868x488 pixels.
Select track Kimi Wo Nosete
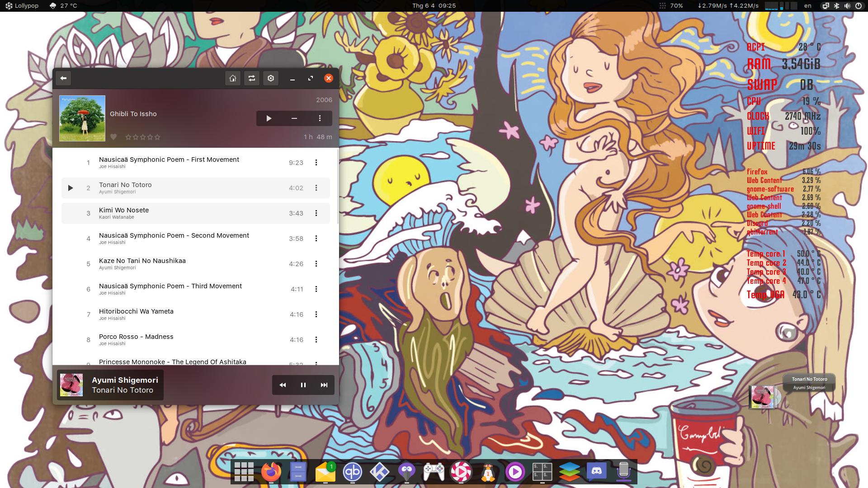click(196, 213)
